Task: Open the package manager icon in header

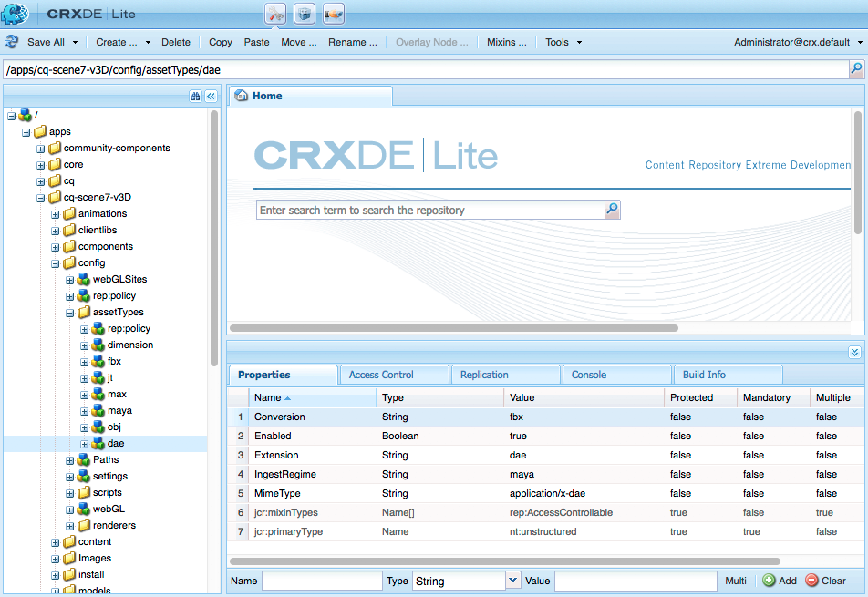Action: pos(305,14)
